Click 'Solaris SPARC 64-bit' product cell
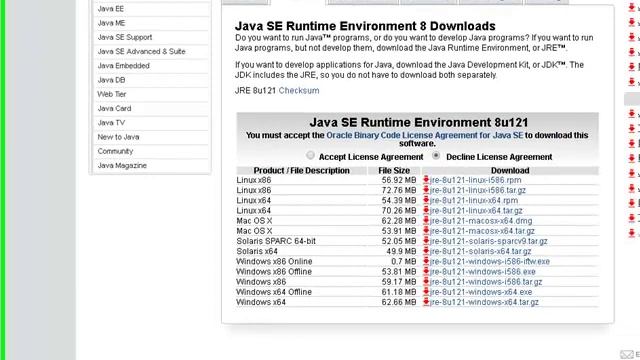The width and height of the screenshot is (640, 360). pyautogui.click(x=276, y=241)
